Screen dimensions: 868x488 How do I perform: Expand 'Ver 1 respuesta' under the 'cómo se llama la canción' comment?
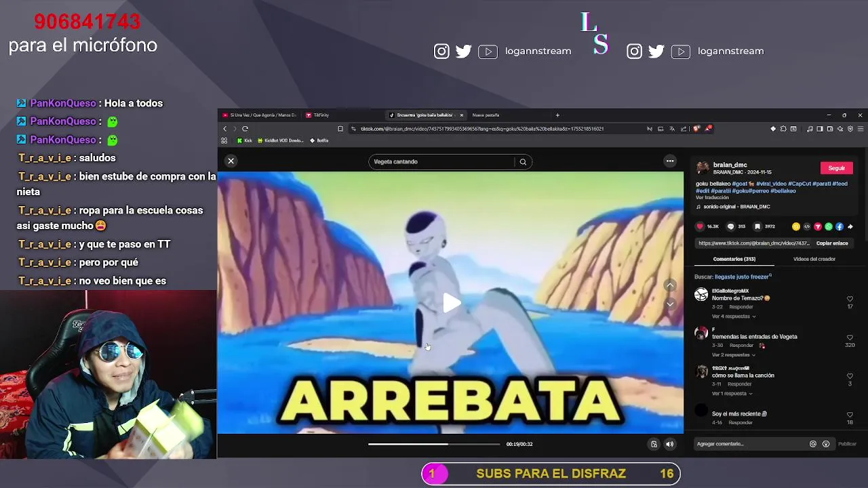point(733,394)
